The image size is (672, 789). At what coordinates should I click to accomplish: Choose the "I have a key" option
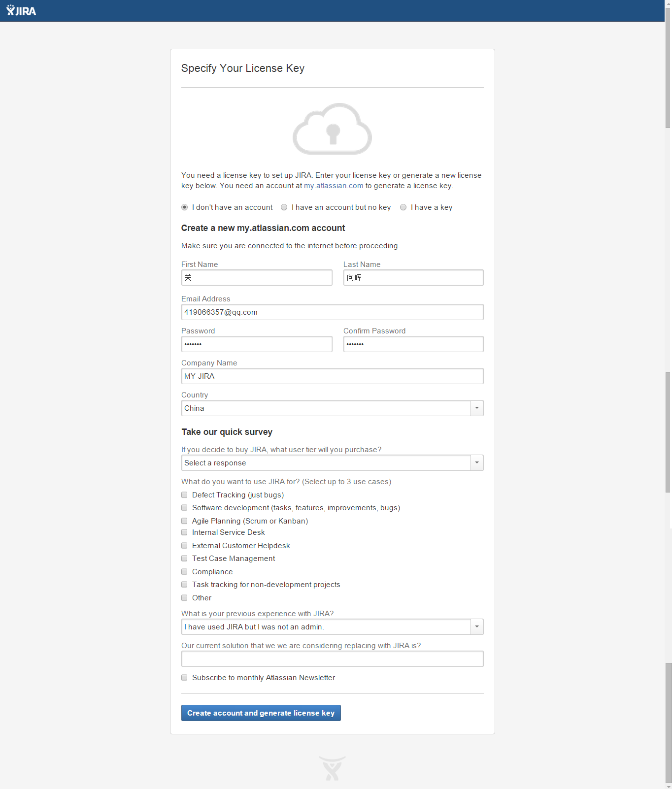[403, 207]
